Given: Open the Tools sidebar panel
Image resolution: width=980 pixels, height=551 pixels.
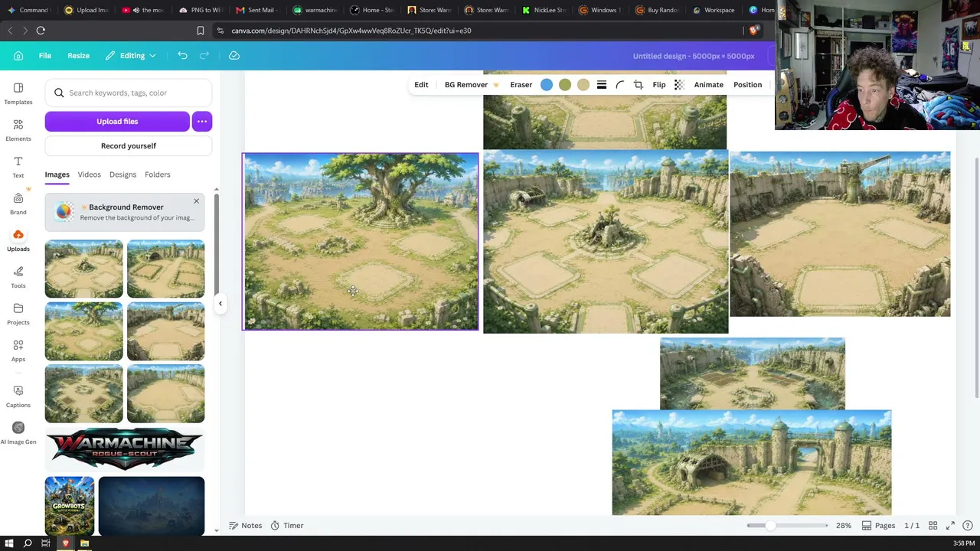Looking at the screenshot, I should [x=18, y=277].
